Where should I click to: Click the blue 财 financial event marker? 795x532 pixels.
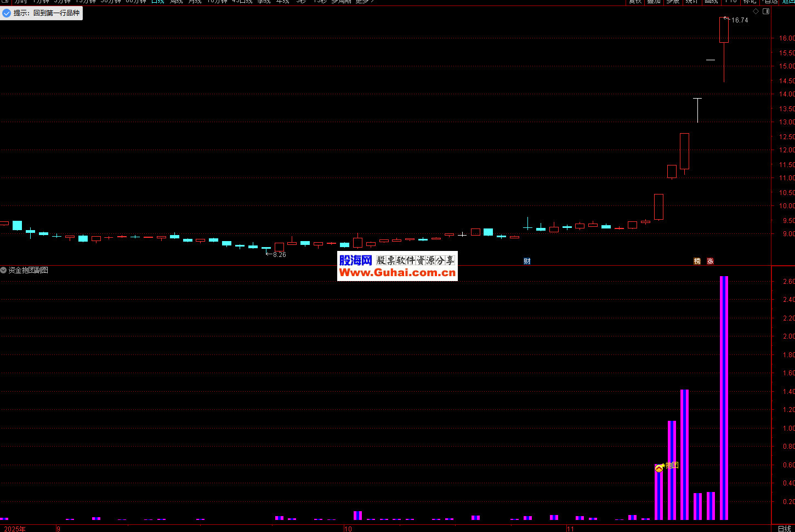(527, 261)
